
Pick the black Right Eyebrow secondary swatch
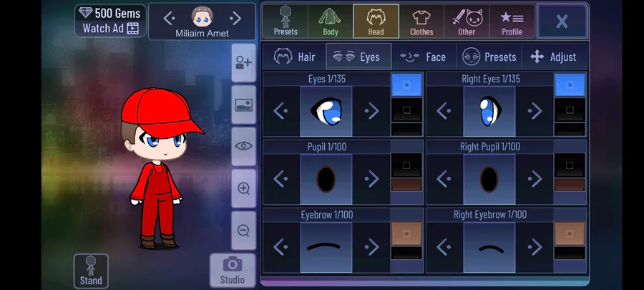pyautogui.click(x=570, y=253)
